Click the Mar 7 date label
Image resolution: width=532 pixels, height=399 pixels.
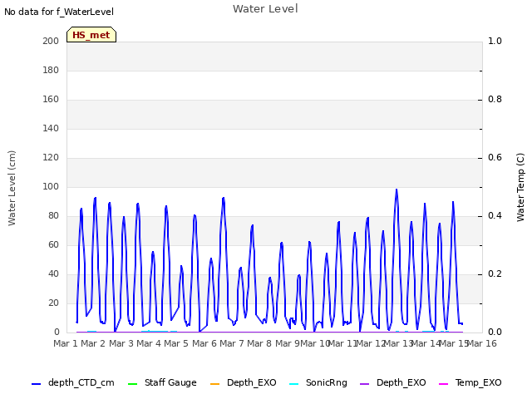[232, 343]
